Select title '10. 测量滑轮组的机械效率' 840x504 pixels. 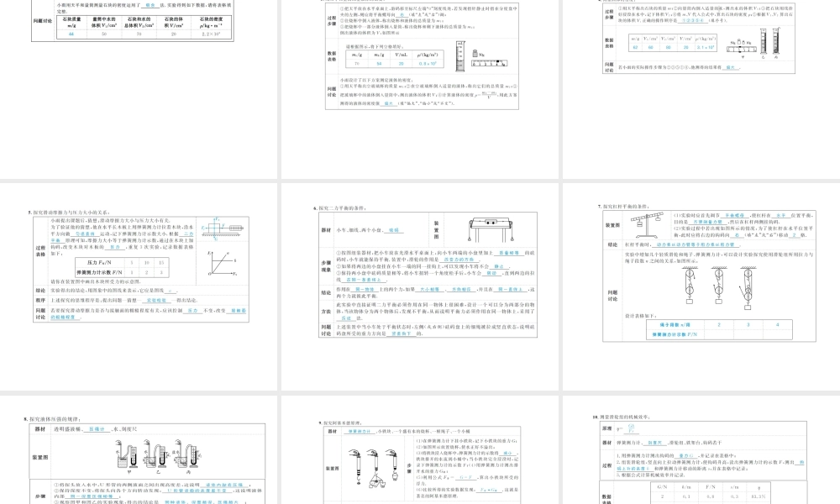[621, 416]
